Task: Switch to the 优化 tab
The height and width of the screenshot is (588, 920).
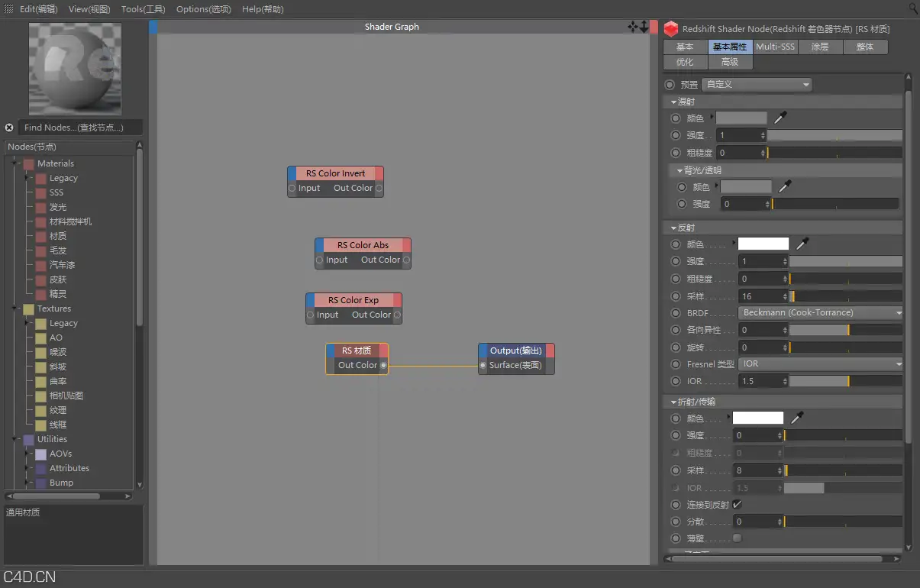Action: [685, 62]
